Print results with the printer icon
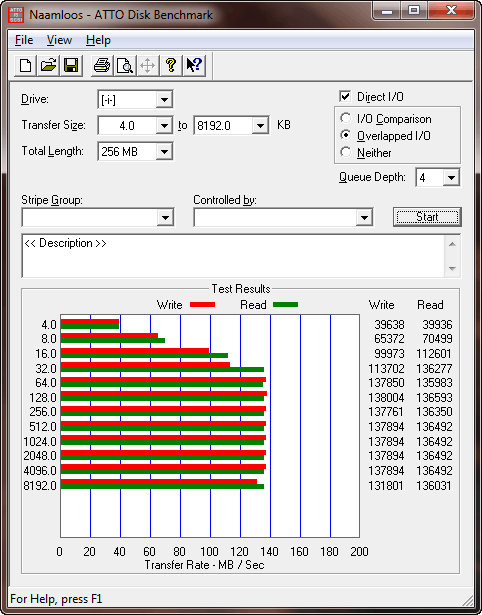Image resolution: width=482 pixels, height=615 pixels. point(102,65)
